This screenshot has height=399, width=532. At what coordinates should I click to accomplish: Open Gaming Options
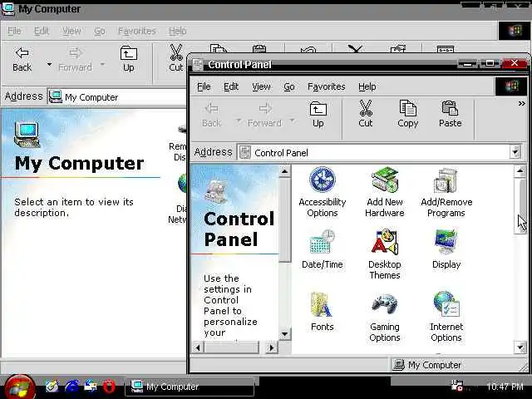click(384, 318)
